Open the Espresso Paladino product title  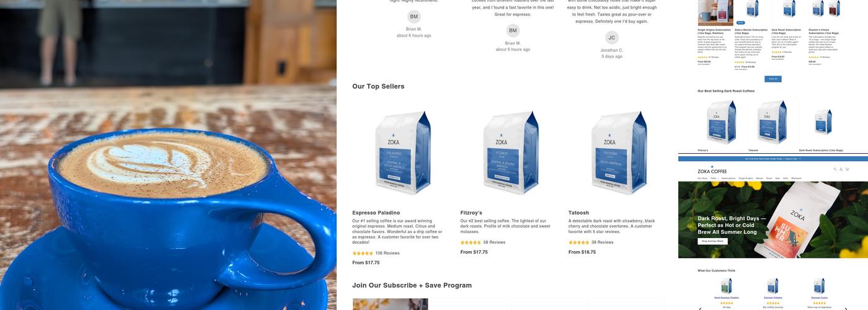pyautogui.click(x=376, y=213)
